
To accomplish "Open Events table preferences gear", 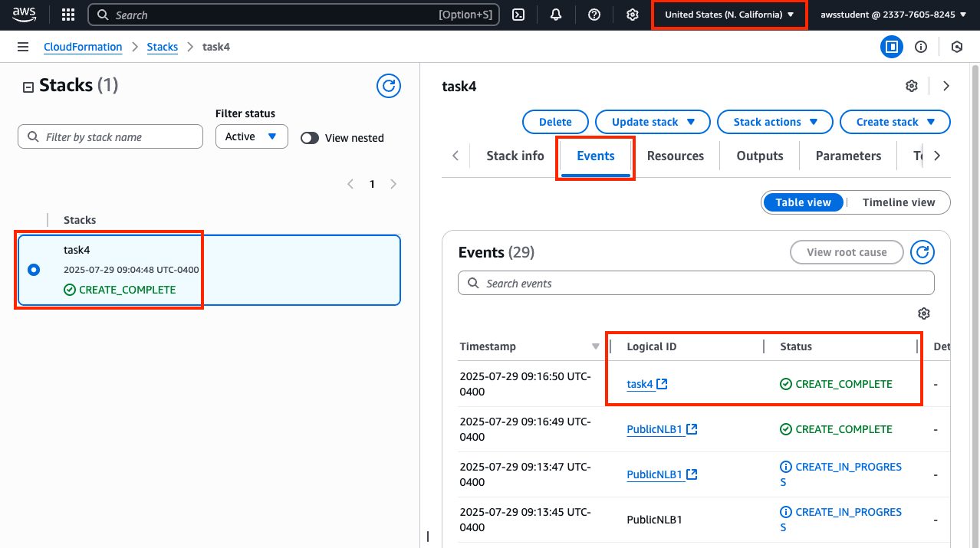I will point(924,313).
